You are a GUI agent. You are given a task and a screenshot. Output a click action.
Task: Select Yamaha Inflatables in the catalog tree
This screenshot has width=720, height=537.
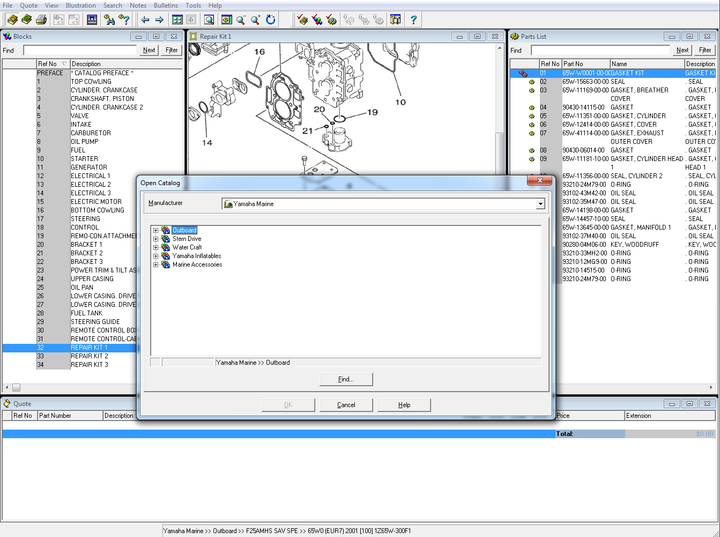point(197,256)
